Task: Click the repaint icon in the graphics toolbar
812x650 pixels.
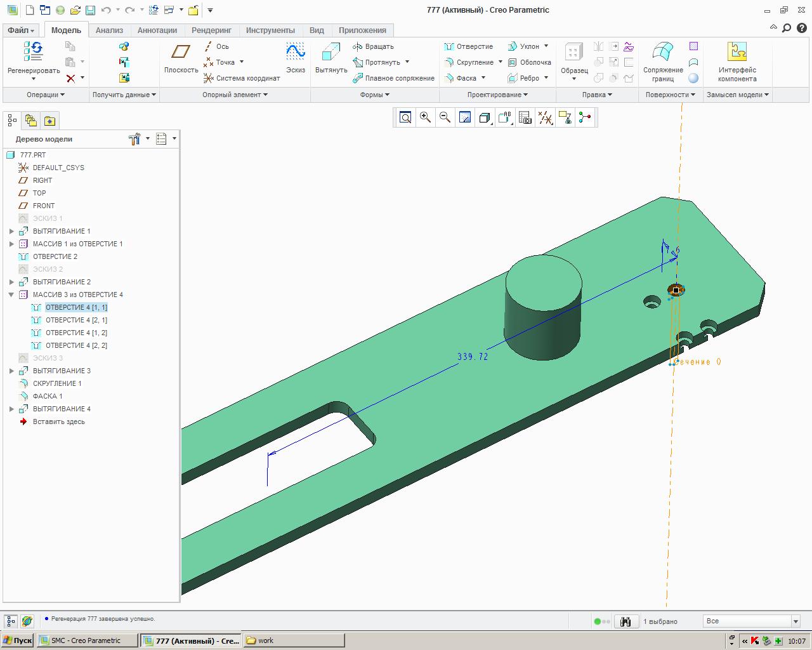Action: (x=465, y=117)
